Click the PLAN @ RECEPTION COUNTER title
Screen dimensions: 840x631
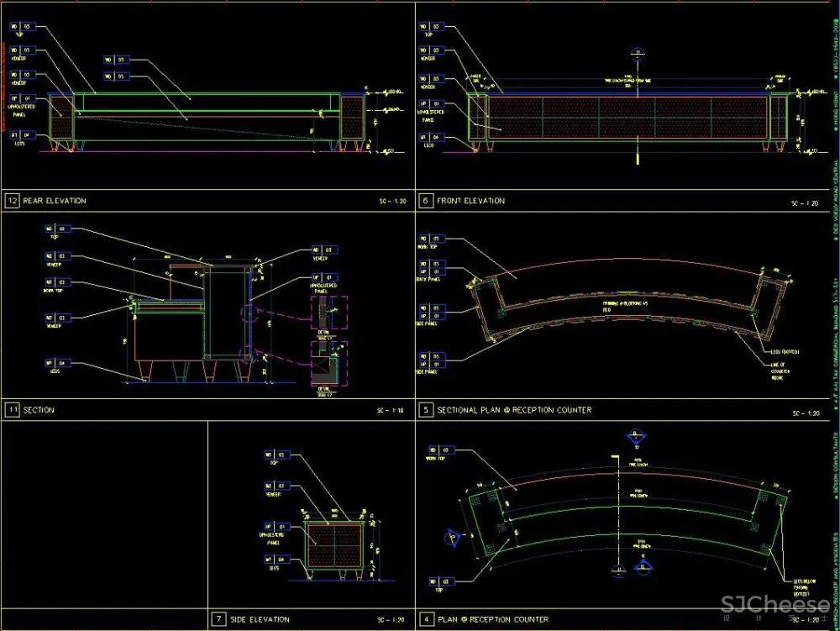click(x=492, y=619)
